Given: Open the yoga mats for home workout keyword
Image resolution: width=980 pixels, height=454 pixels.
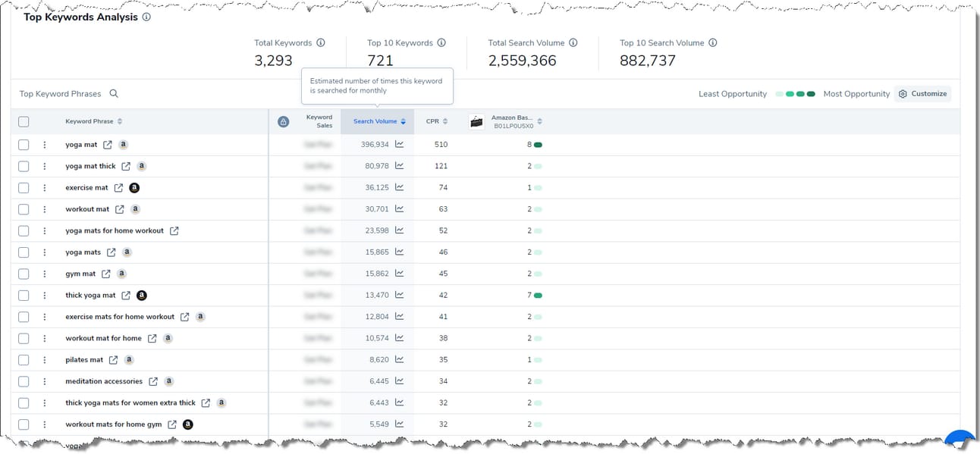Looking at the screenshot, I should pyautogui.click(x=115, y=230).
